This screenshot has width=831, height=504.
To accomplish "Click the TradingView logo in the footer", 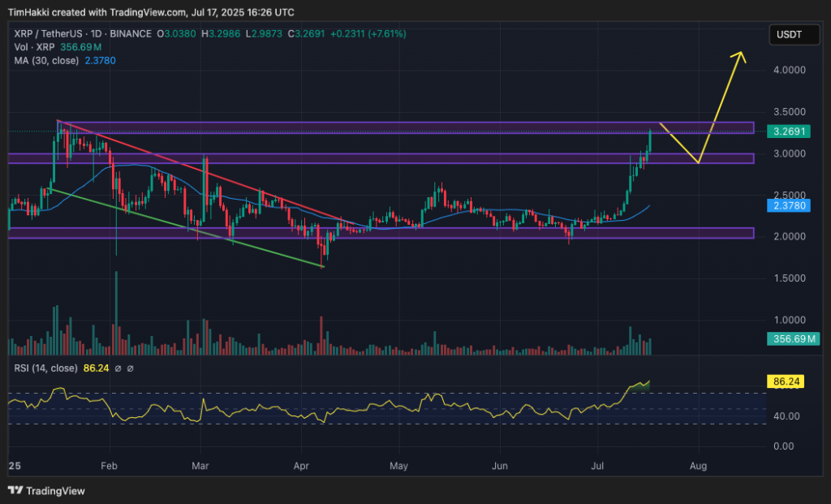I will tap(46, 491).
